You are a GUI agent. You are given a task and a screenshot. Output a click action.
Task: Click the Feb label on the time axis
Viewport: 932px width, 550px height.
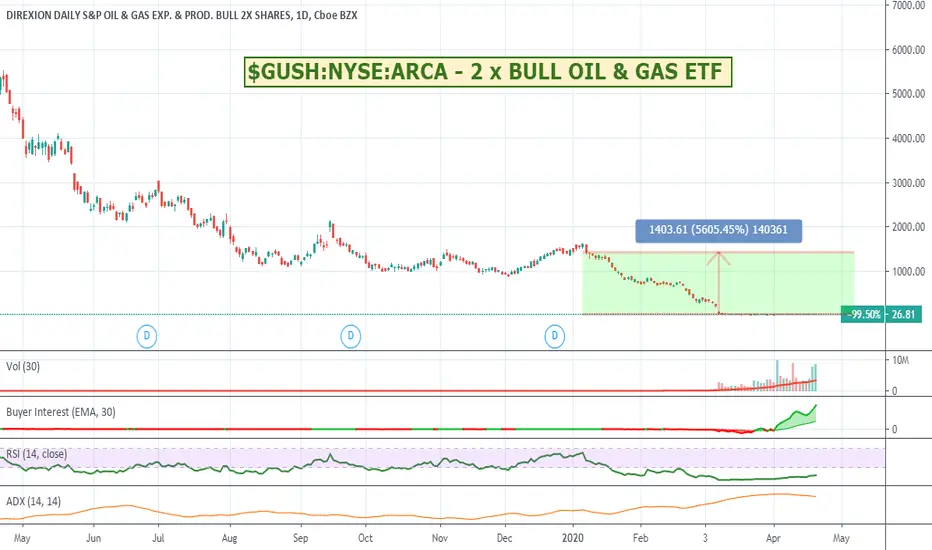click(x=640, y=538)
